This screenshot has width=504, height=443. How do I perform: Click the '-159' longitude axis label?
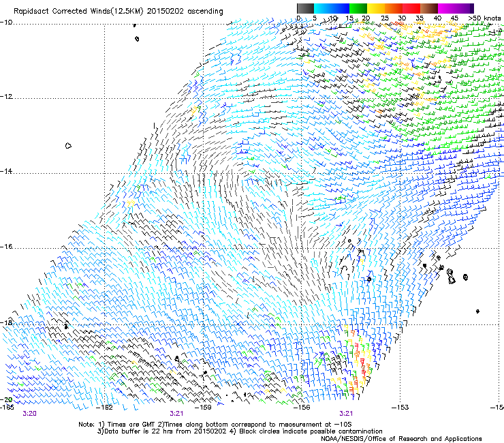(204, 408)
